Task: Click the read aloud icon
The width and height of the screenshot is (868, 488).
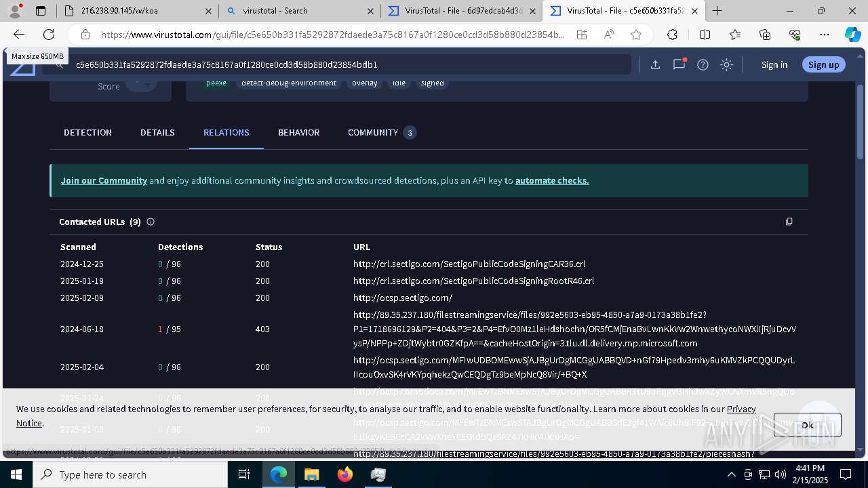Action: tap(609, 35)
